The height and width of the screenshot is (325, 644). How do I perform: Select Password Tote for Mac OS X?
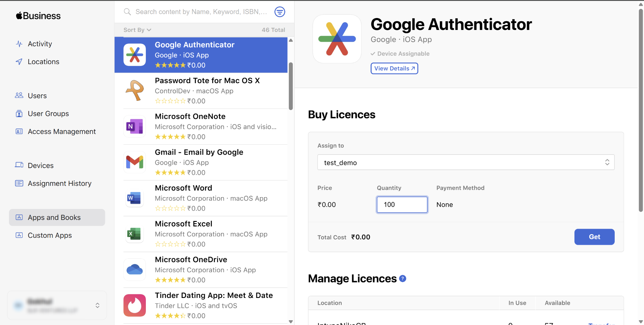tap(201, 91)
